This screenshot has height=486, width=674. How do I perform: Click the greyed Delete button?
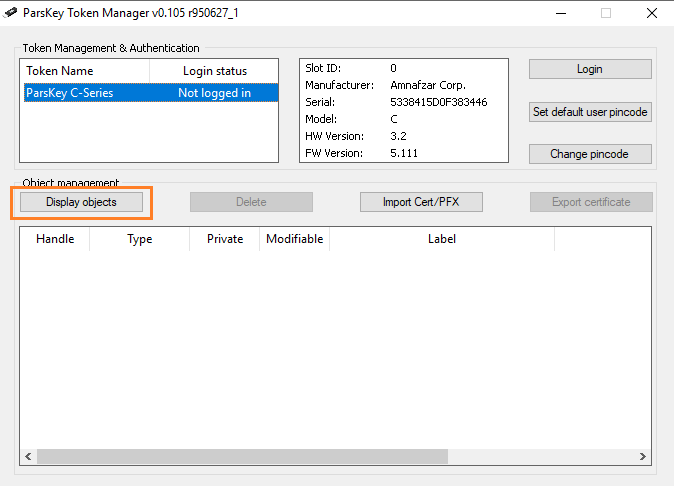[251, 202]
